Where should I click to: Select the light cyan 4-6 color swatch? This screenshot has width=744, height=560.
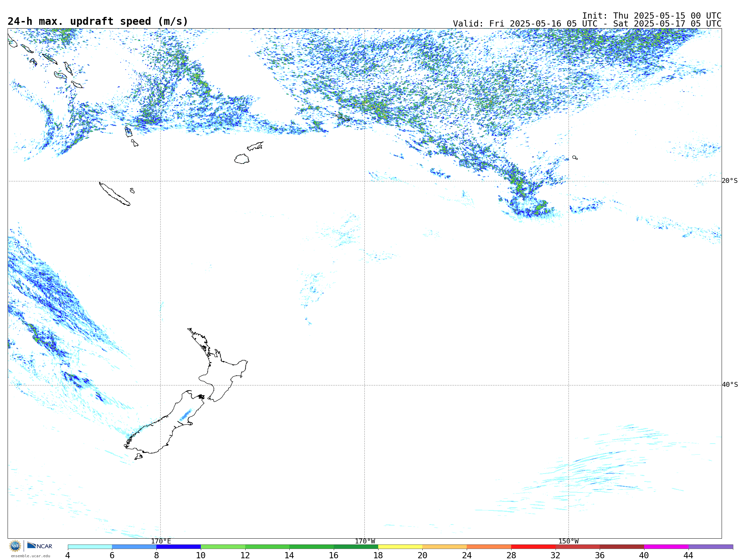point(90,547)
